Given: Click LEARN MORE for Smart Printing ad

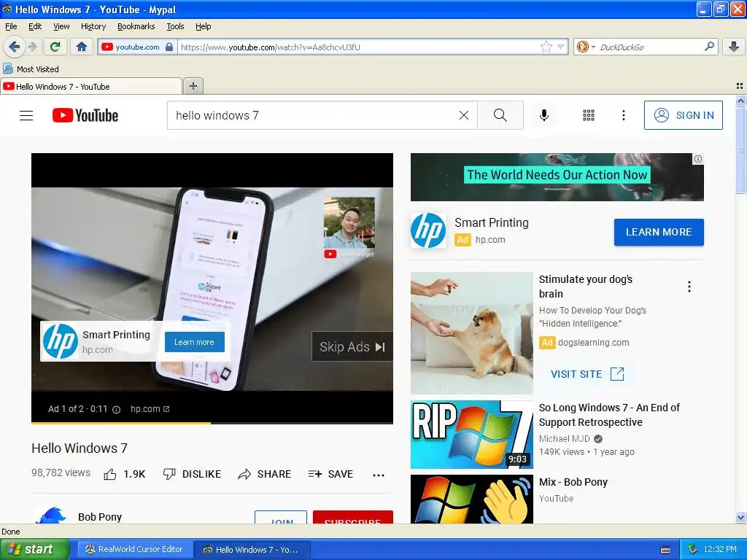Looking at the screenshot, I should pos(659,232).
